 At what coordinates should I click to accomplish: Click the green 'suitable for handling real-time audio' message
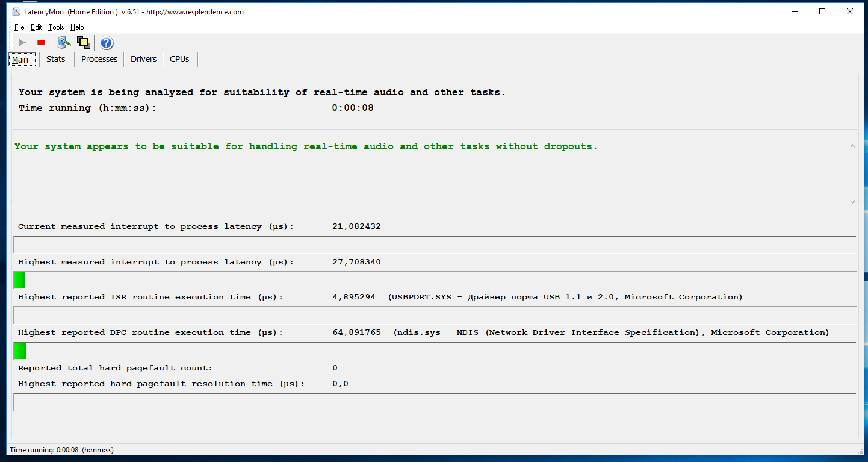(x=306, y=146)
